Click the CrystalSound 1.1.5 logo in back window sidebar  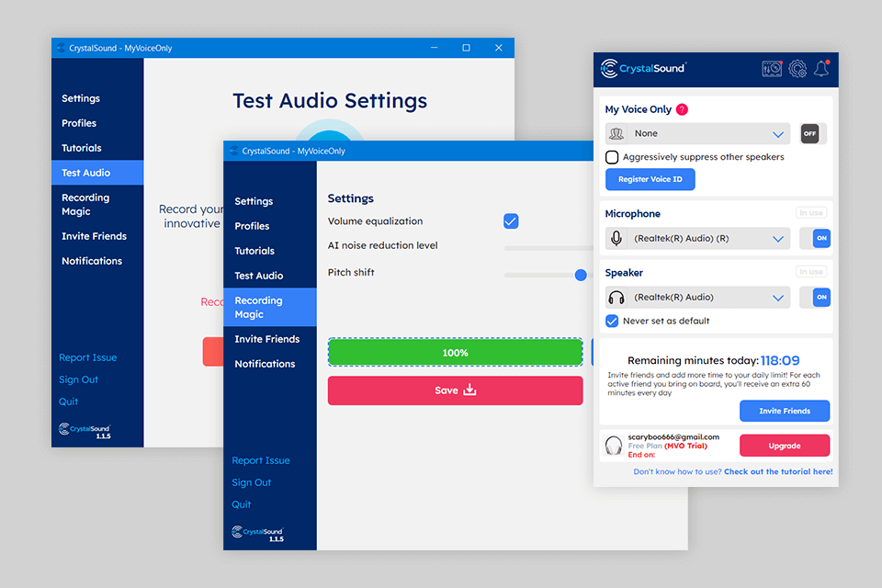click(85, 431)
